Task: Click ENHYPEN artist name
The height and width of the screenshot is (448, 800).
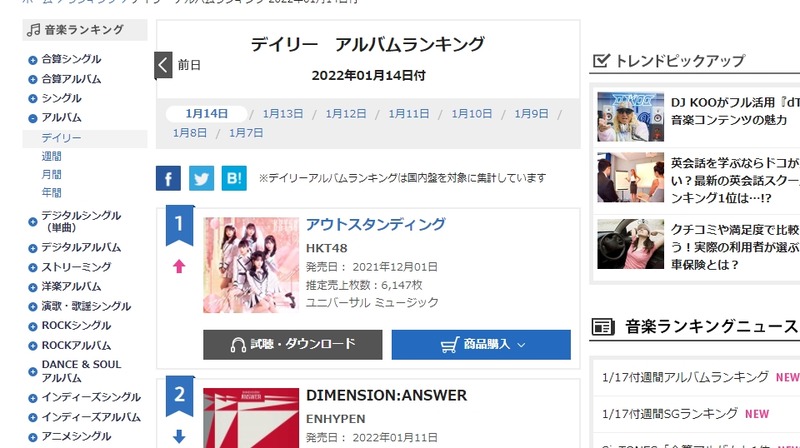Action: pos(336,419)
